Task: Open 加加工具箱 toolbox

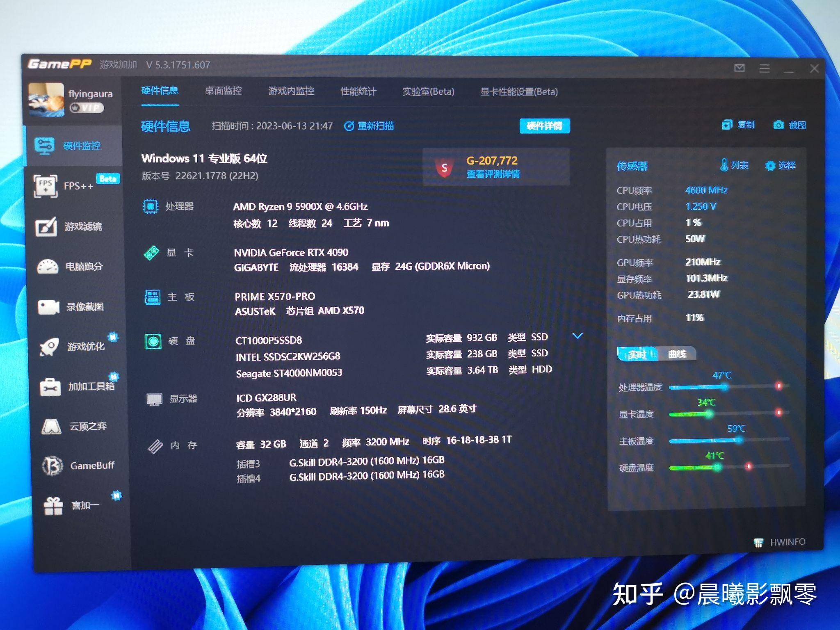Action: coord(78,386)
